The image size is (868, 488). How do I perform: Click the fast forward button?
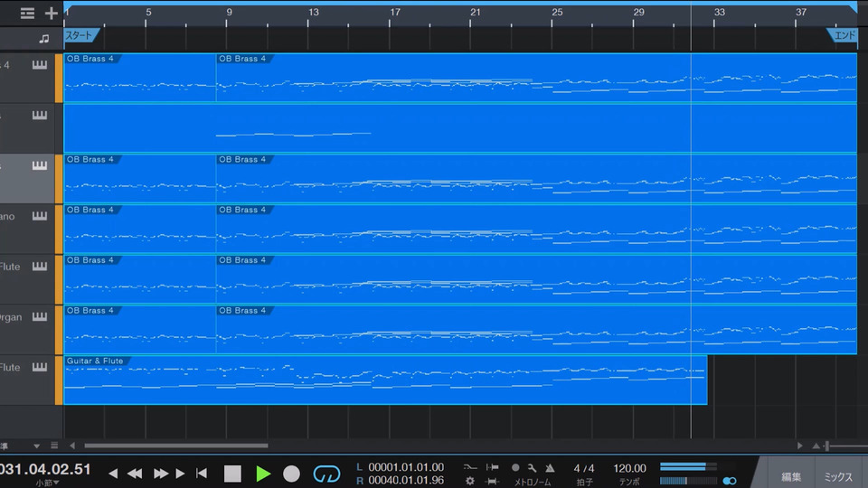tap(161, 473)
